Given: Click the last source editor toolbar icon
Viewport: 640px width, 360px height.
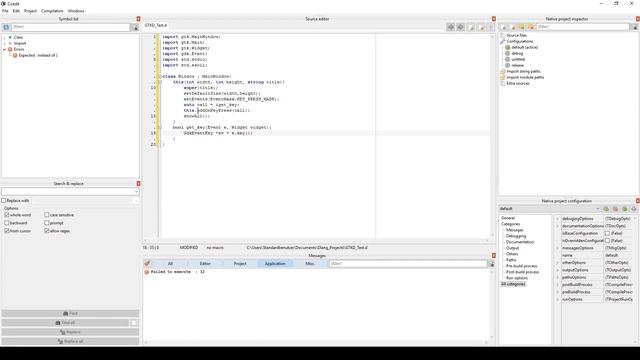Looking at the screenshot, I should (x=491, y=27).
